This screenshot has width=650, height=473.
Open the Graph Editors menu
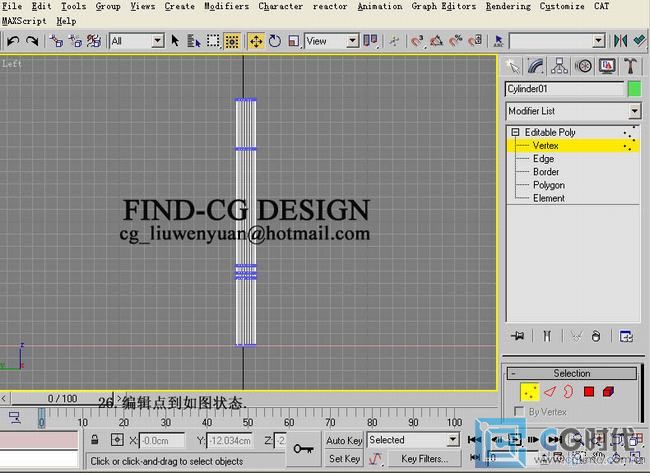(444, 6)
